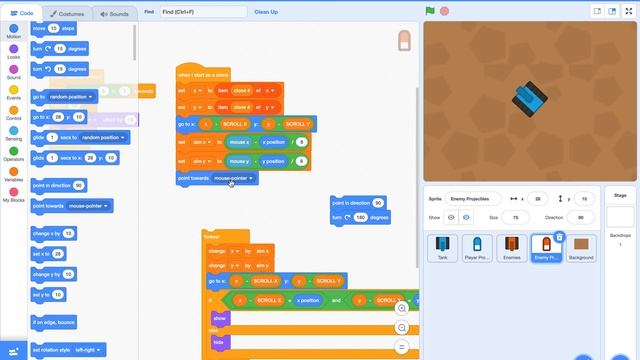The image size is (640, 360).
Task: Open mouse-pointer dropdown in workspace point towards block
Action: [233, 178]
